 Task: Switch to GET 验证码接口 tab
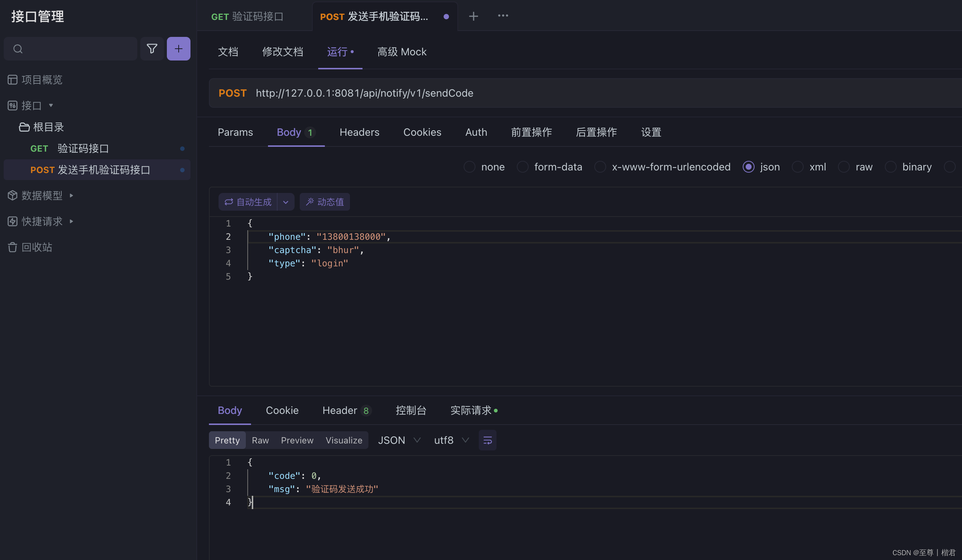247,16
